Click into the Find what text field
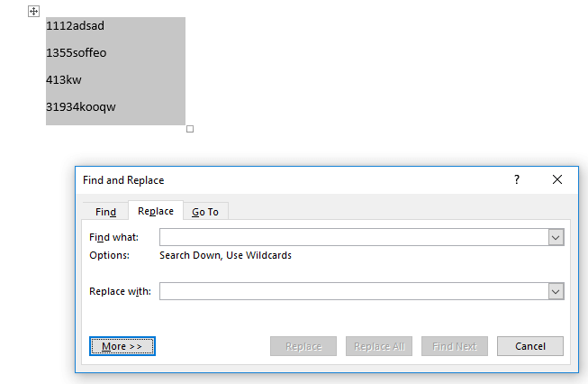 (x=353, y=237)
